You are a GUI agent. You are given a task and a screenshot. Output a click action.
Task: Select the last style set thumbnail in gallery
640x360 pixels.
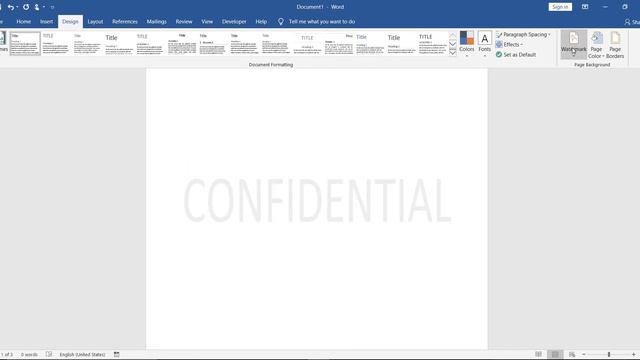point(433,44)
